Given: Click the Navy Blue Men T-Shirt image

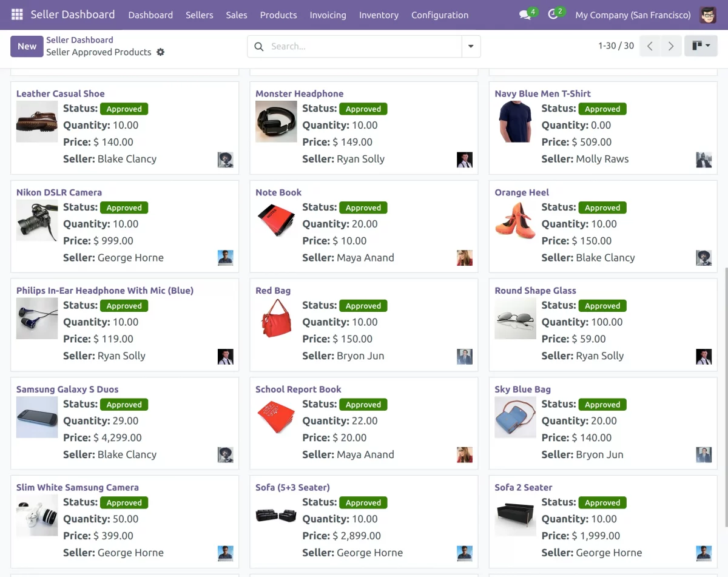Looking at the screenshot, I should click(x=515, y=121).
